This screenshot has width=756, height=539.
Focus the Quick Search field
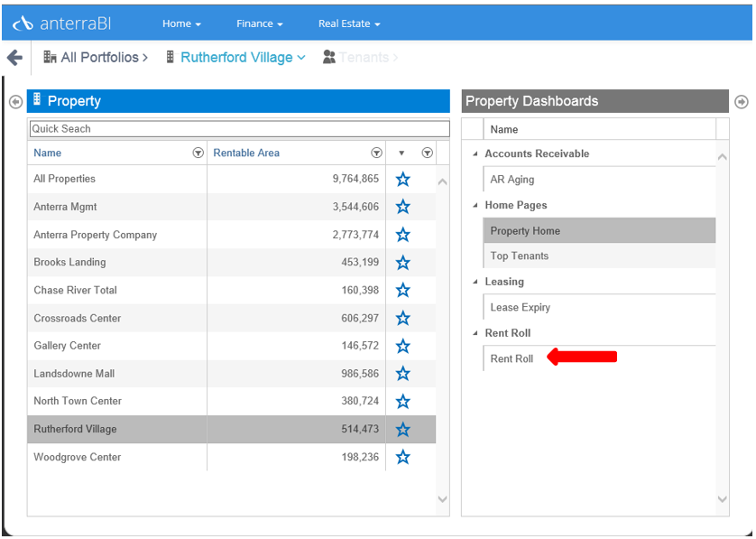[x=239, y=129]
